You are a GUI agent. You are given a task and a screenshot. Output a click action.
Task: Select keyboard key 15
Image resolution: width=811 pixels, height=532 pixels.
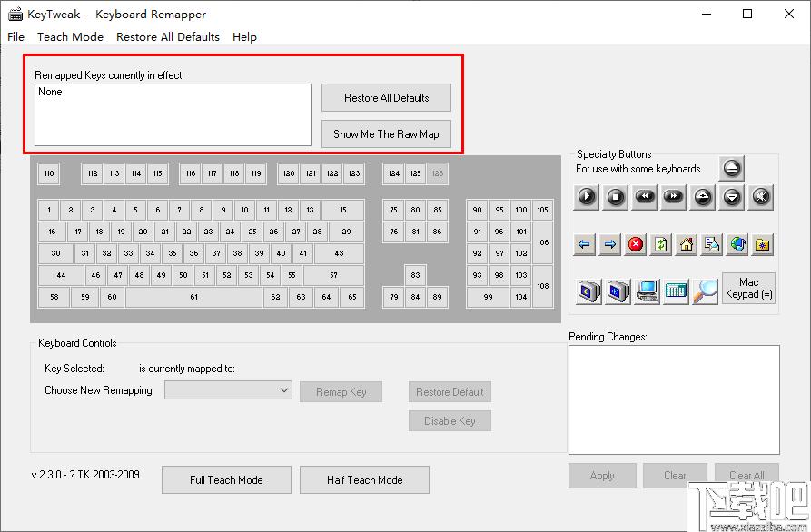(x=343, y=210)
